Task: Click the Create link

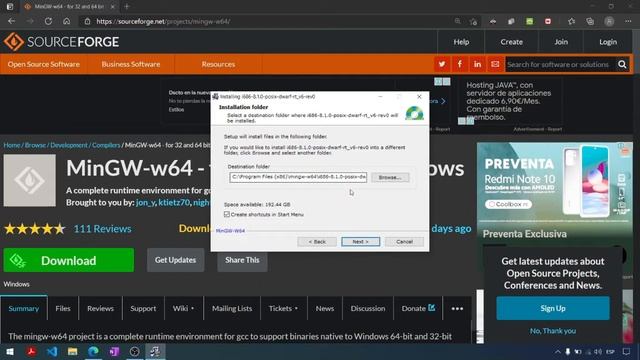Action: (x=511, y=42)
